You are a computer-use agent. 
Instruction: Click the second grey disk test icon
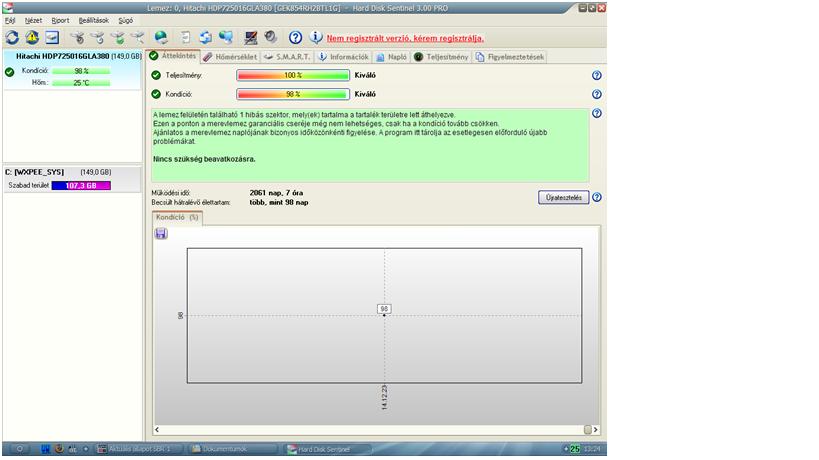(97, 37)
